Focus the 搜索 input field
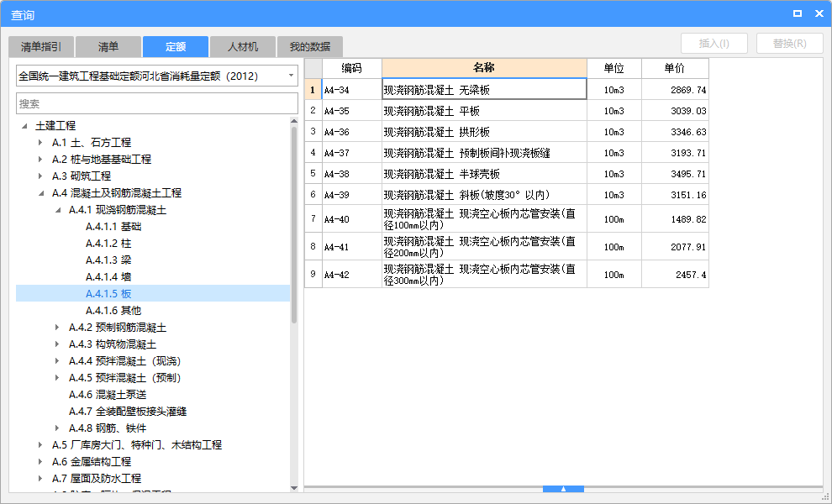This screenshot has width=832, height=504. pyautogui.click(x=157, y=103)
